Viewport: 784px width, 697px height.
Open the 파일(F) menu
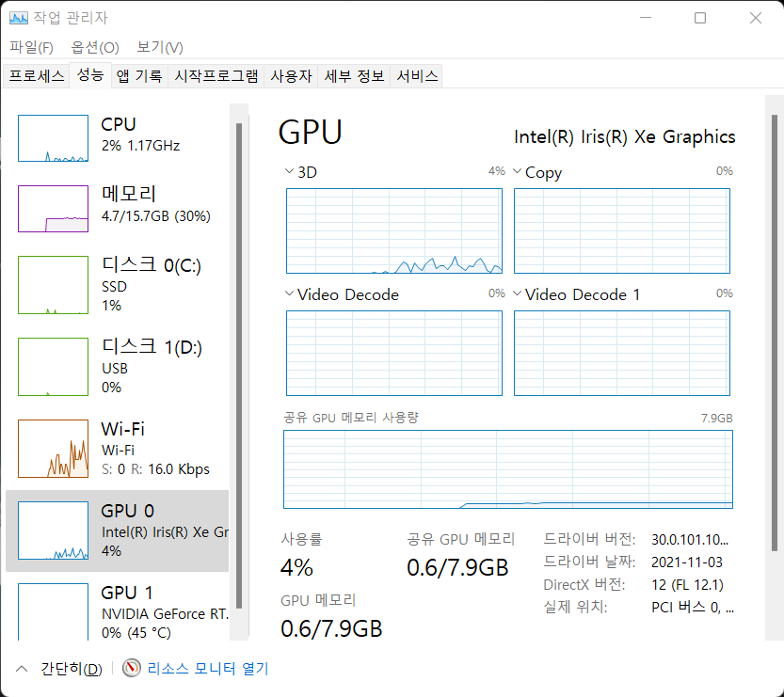pyautogui.click(x=32, y=47)
